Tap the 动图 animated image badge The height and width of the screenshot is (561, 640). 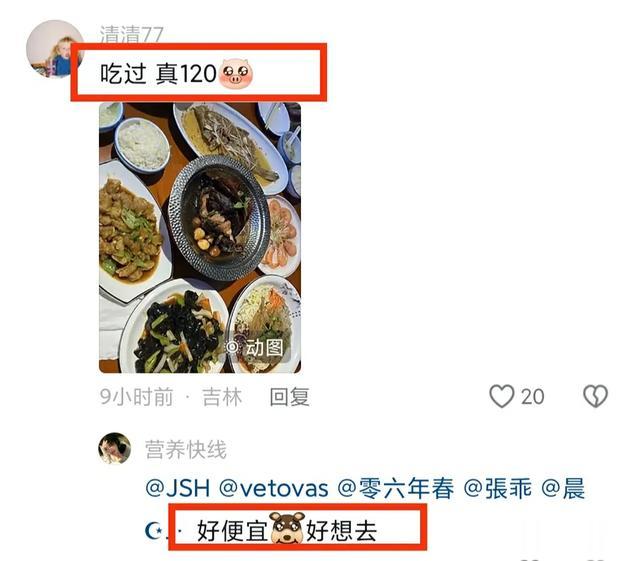click(256, 348)
